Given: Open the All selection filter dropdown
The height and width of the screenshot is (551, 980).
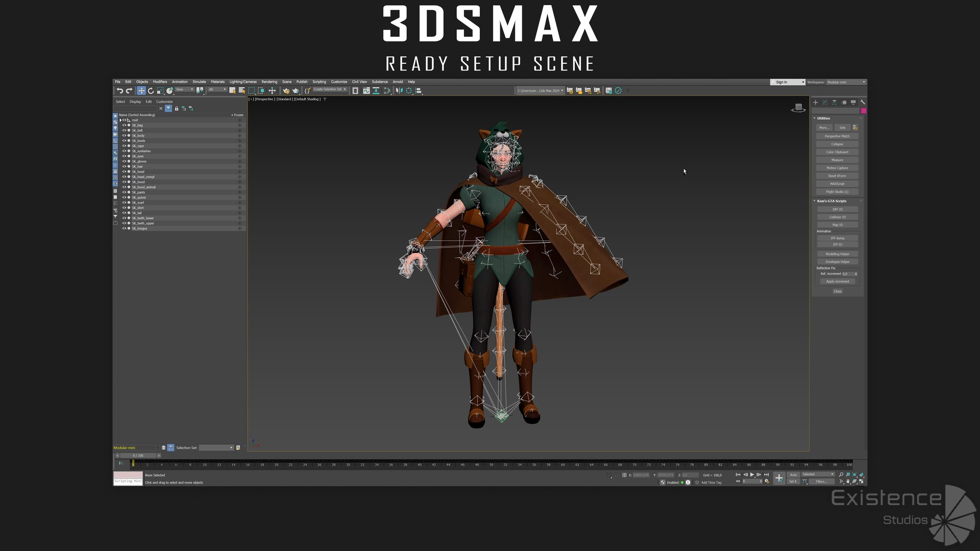Looking at the screenshot, I should [217, 89].
